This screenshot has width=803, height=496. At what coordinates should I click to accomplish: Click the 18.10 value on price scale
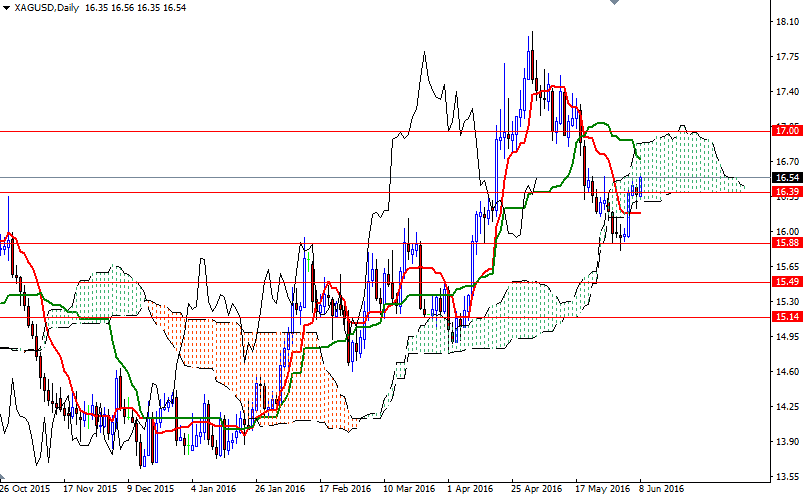click(x=785, y=21)
